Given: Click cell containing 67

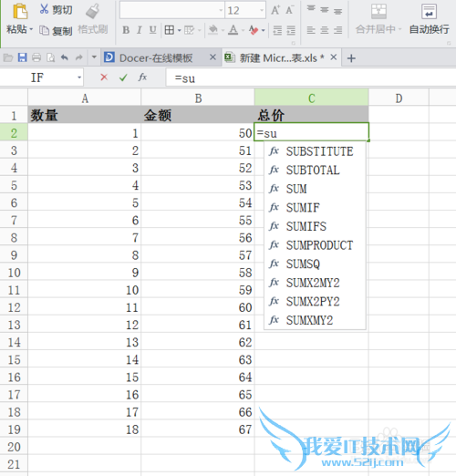Looking at the screenshot, I should point(198,429).
